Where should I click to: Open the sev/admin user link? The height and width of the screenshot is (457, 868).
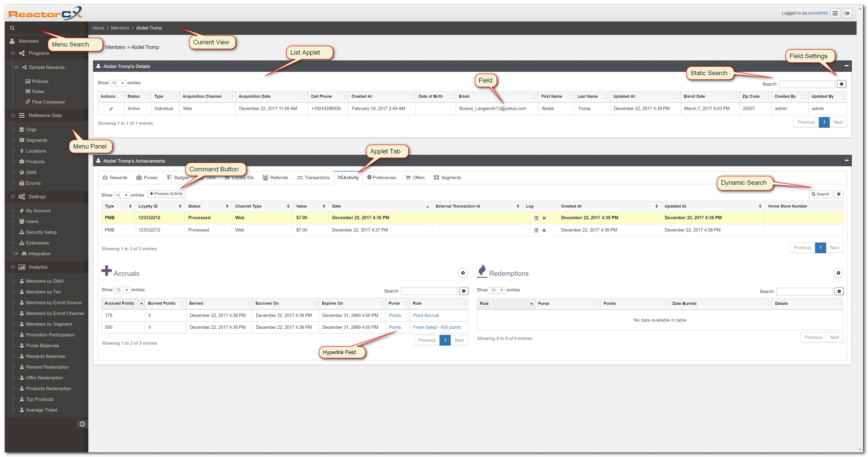click(818, 13)
